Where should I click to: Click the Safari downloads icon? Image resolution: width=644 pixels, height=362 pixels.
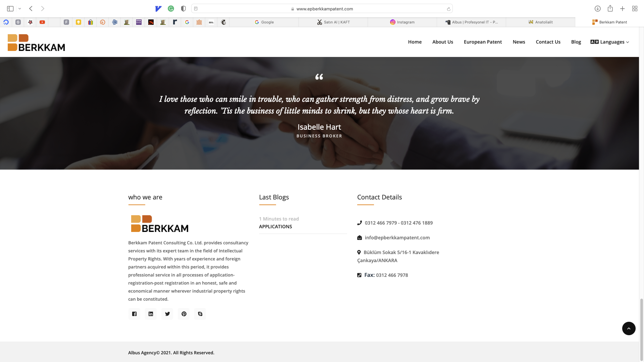(x=597, y=9)
